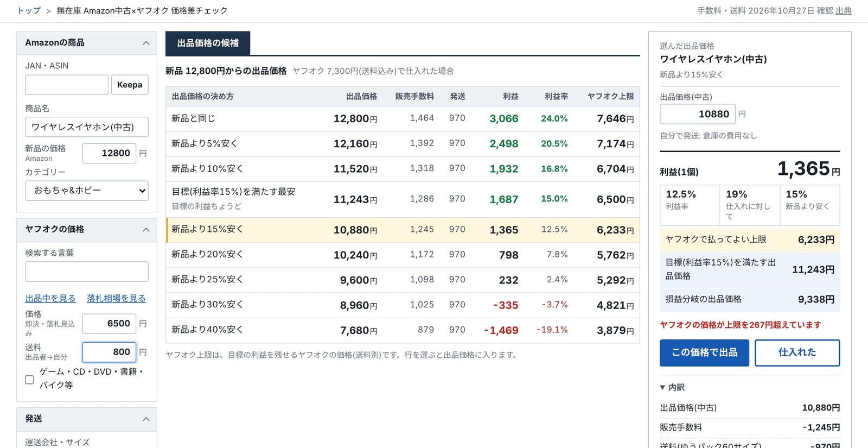Select the 新品より20%安く row
868x448 pixels.
click(403, 255)
